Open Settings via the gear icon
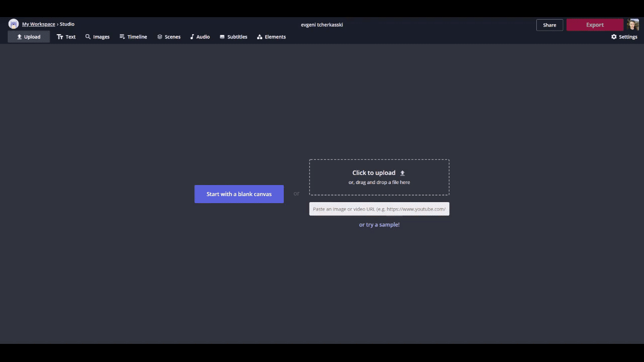This screenshot has width=644, height=362. click(614, 37)
